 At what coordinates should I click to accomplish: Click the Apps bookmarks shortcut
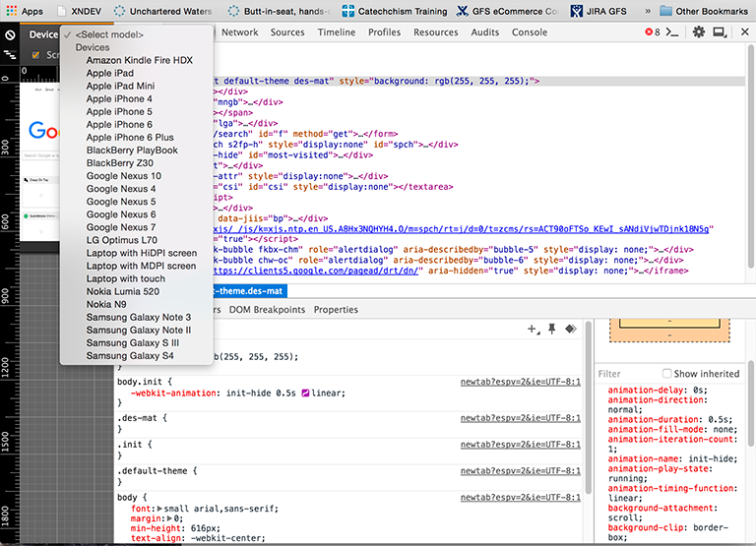[24, 11]
